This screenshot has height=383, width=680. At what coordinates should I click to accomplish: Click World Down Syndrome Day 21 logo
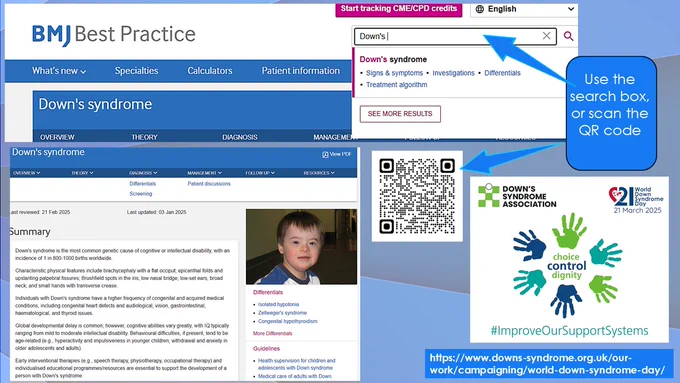[x=636, y=197]
